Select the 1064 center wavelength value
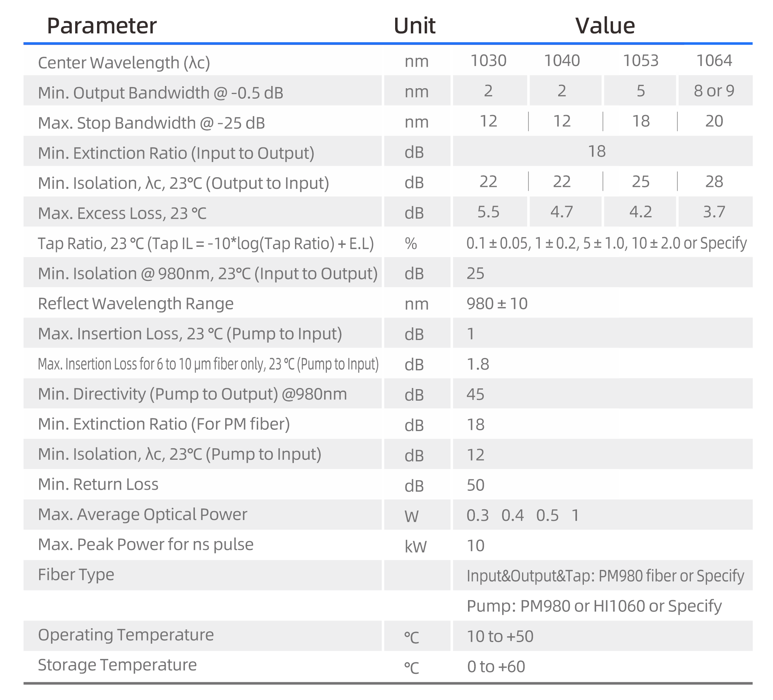The width and height of the screenshot is (773, 700). click(x=714, y=61)
